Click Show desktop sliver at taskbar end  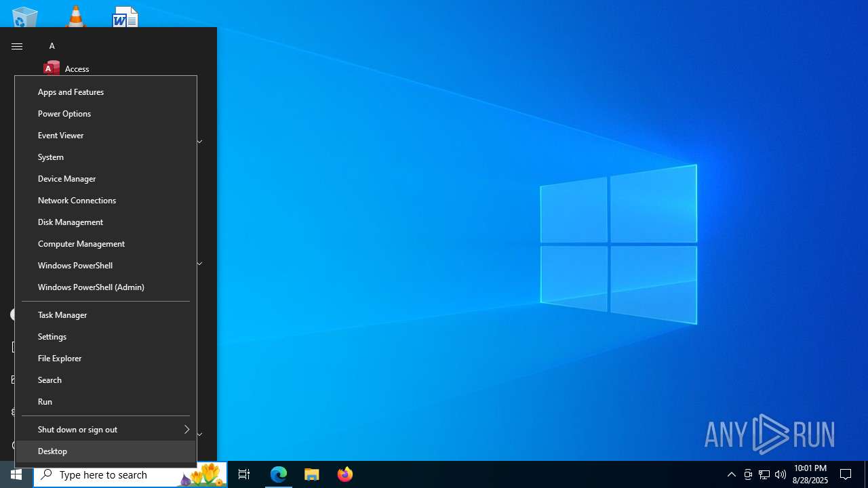point(866,474)
